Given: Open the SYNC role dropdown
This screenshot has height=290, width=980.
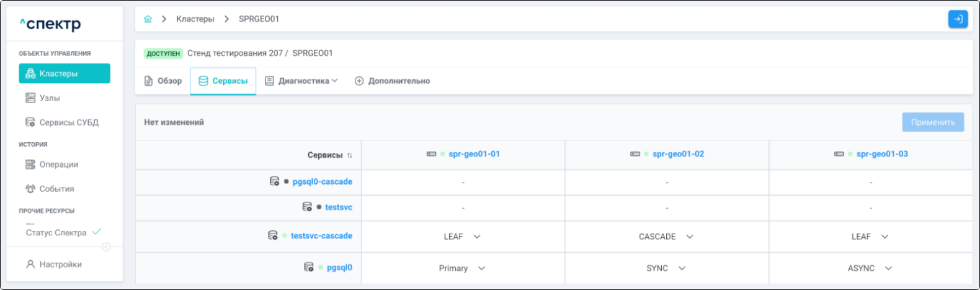Looking at the screenshot, I should point(682,268).
